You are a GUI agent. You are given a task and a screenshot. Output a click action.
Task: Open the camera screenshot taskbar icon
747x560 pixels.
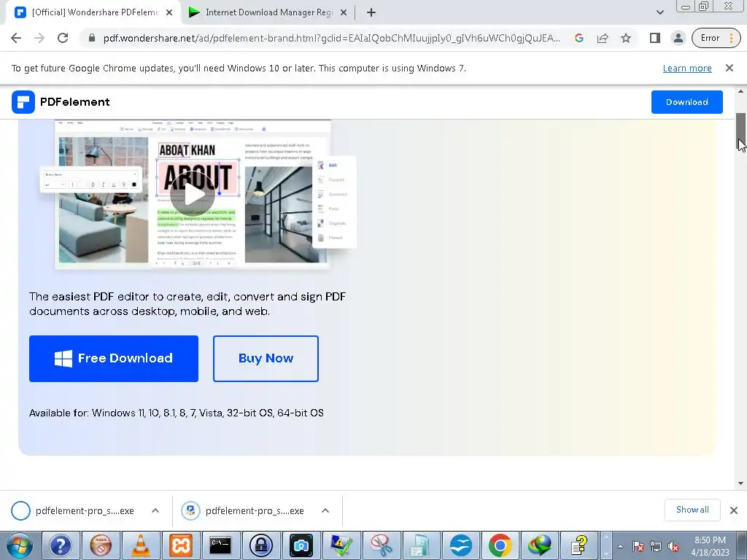[x=301, y=545]
